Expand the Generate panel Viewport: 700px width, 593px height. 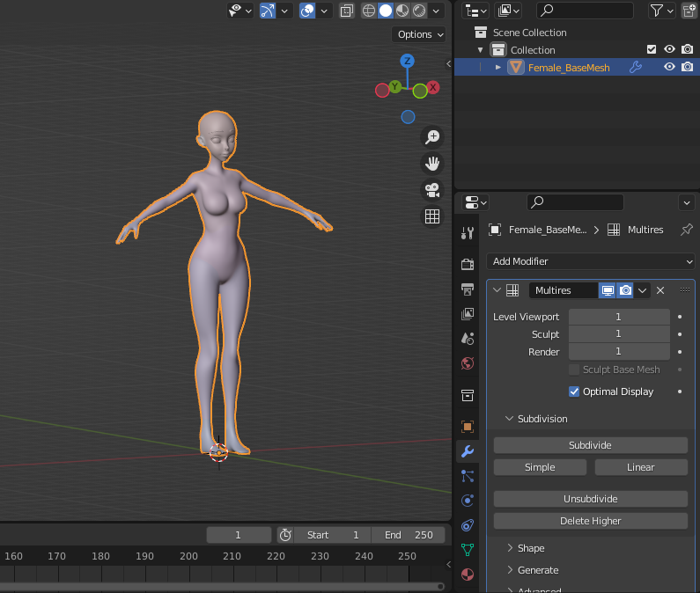click(x=537, y=570)
